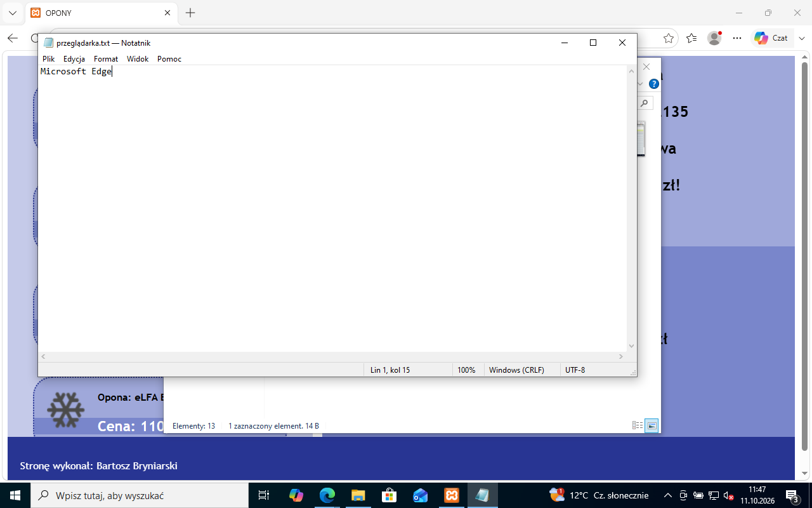Switch Explorer to details view icon
Image resolution: width=812 pixels, height=508 pixels.
[638, 425]
